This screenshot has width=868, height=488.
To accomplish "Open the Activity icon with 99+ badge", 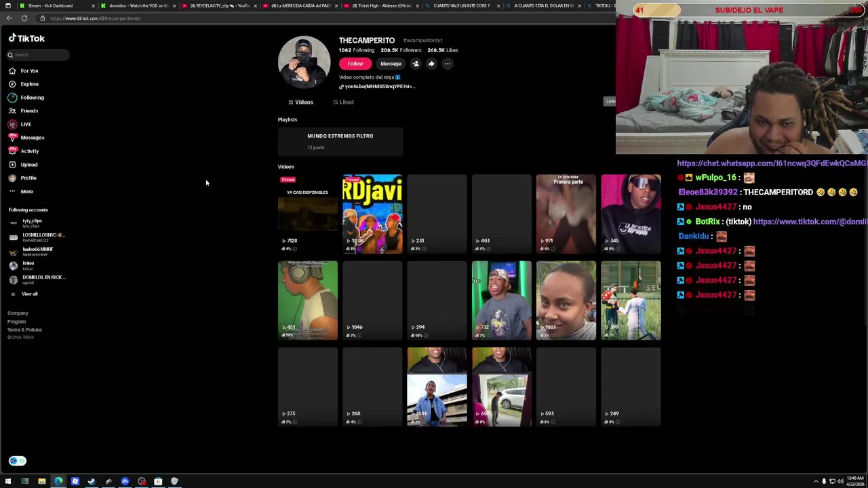I will (12, 151).
